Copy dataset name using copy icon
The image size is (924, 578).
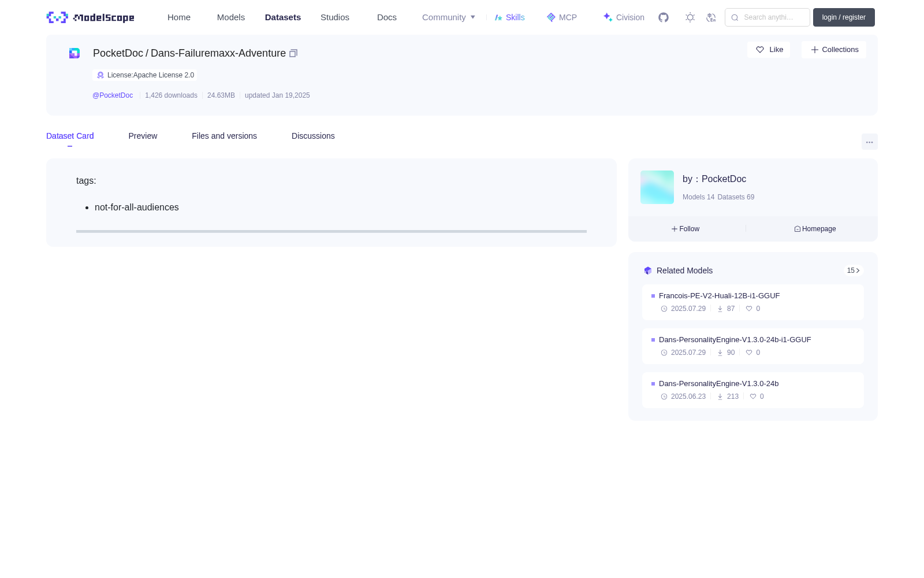coord(293,53)
